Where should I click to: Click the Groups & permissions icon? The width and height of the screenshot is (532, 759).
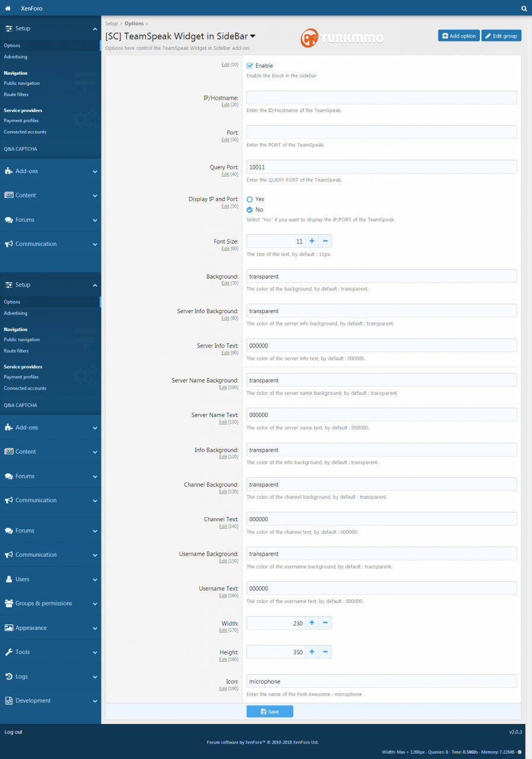click(x=9, y=604)
